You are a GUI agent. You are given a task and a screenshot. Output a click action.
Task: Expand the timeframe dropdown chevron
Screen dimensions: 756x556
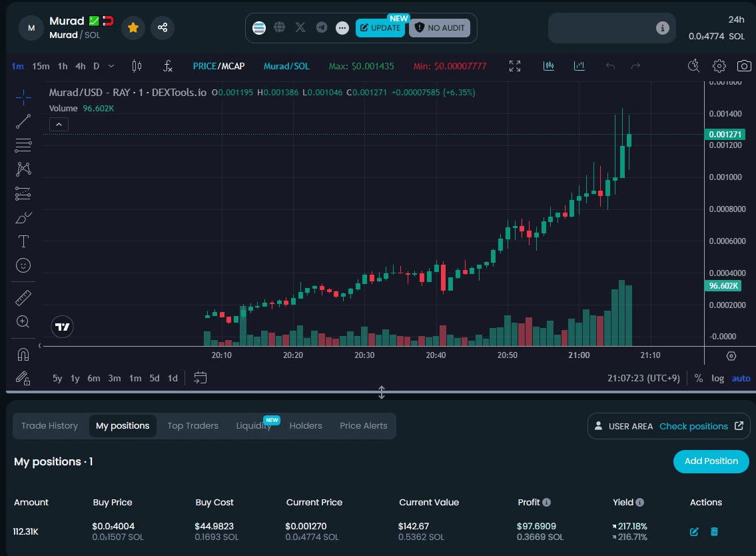(x=111, y=66)
